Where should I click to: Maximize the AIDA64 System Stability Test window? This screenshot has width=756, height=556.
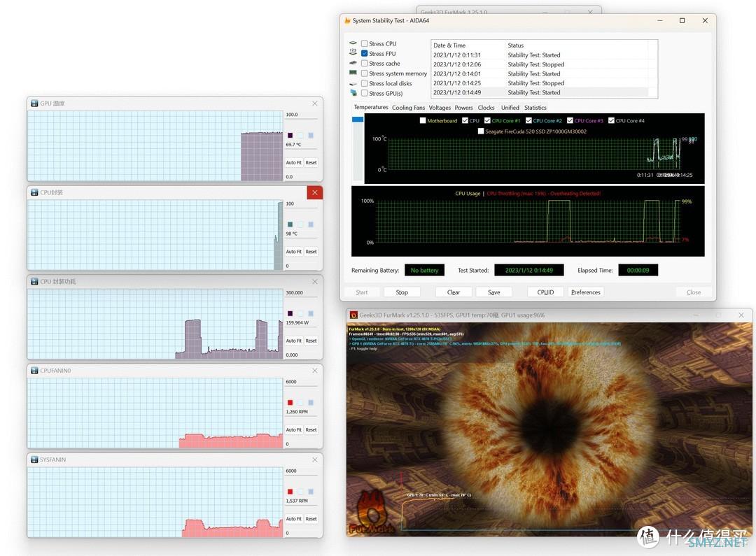[682, 21]
